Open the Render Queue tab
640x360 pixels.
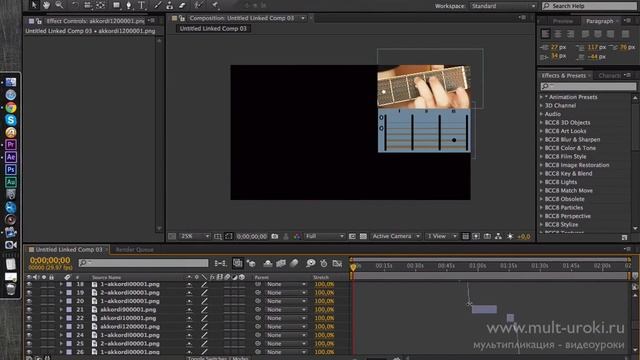click(x=134, y=249)
